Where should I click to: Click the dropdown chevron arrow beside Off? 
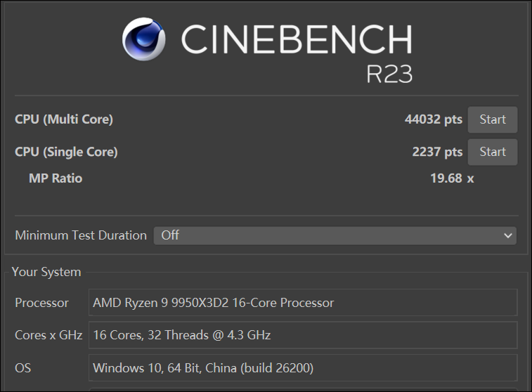point(507,235)
